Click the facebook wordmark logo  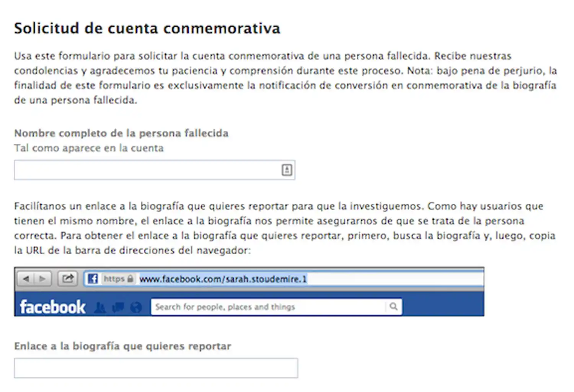52,306
